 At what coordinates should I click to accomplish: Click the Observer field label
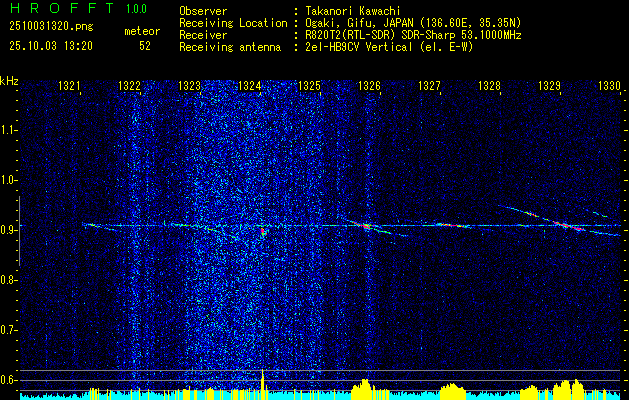click(203, 11)
